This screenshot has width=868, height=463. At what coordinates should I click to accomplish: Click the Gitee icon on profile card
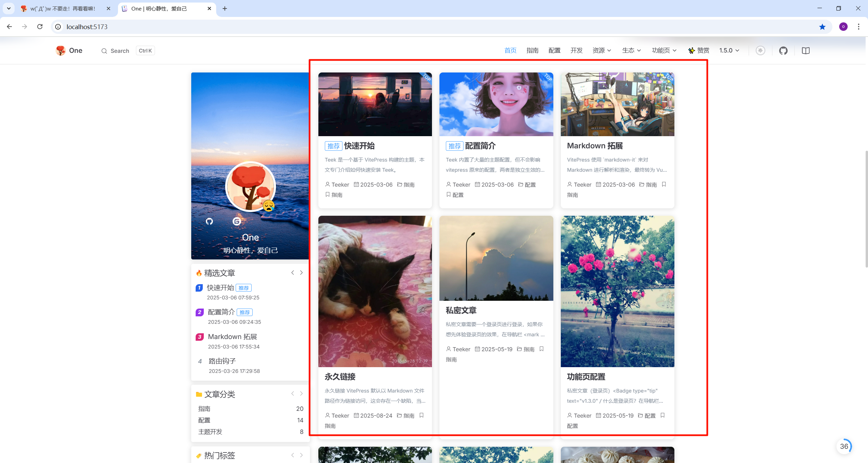pos(237,221)
